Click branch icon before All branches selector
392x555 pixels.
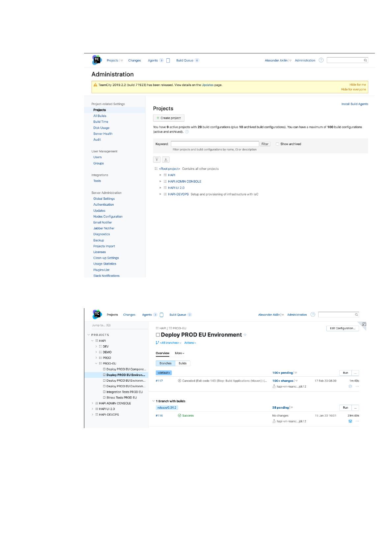[x=157, y=343]
